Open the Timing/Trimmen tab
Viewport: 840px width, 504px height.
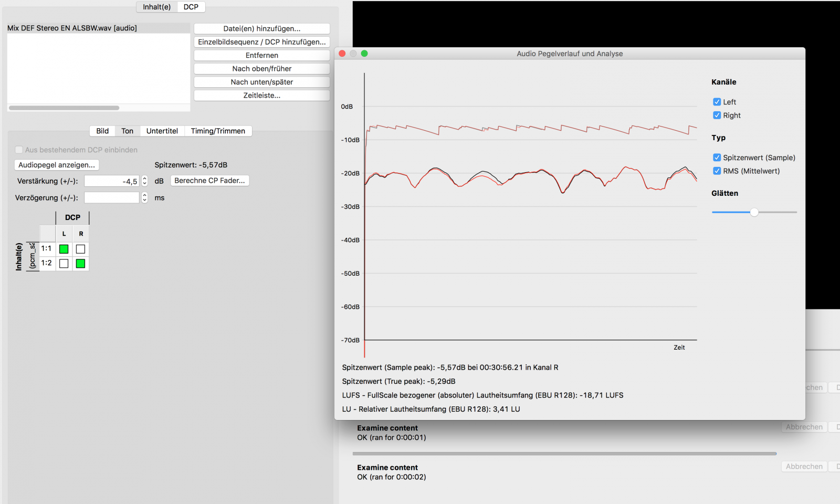pyautogui.click(x=218, y=131)
